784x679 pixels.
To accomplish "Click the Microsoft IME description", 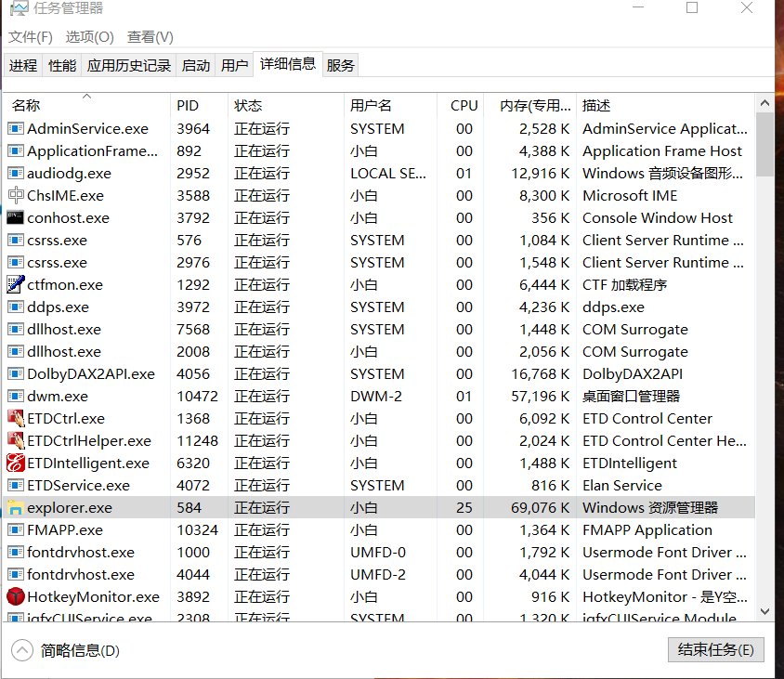I will tap(630, 195).
